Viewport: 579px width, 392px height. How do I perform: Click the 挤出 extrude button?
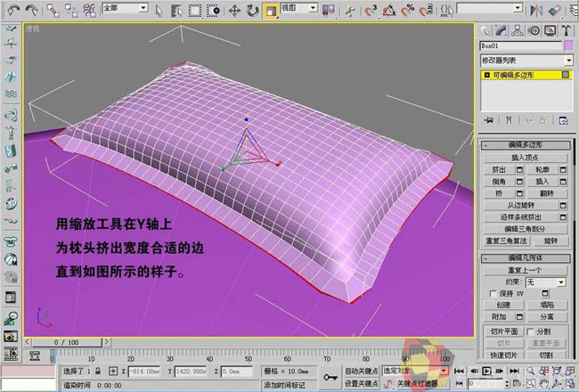(x=499, y=170)
